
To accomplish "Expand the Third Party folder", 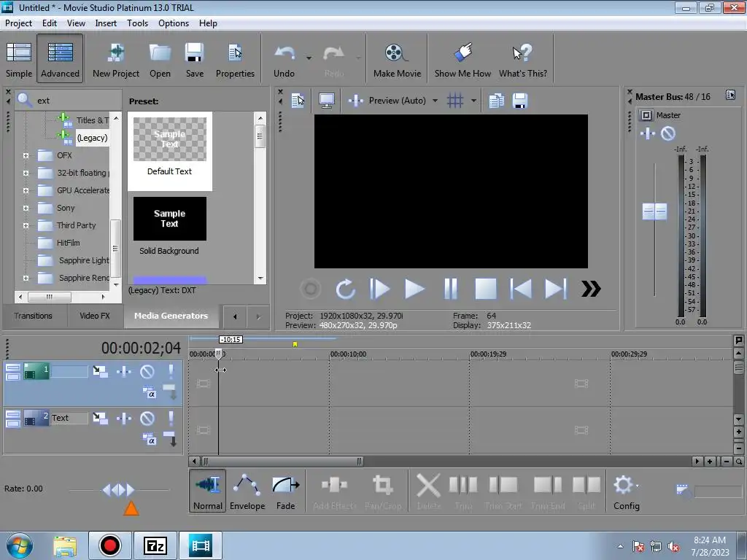I will coord(26,226).
